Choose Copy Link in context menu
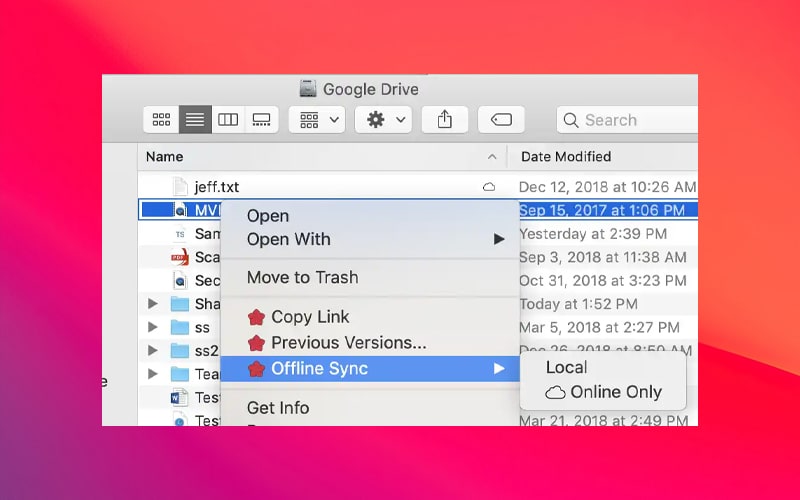This screenshot has height=500, width=800. (310, 317)
